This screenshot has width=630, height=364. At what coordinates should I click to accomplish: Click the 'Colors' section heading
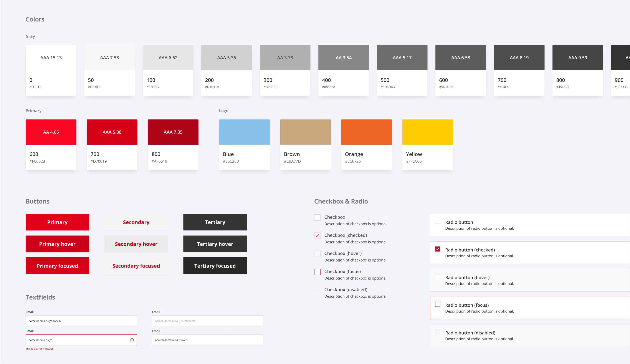35,19
